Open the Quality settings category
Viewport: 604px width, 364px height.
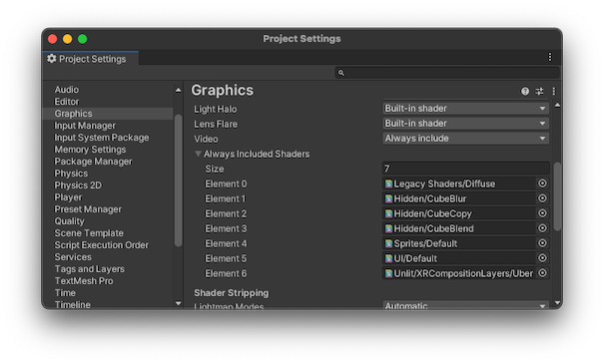point(69,221)
